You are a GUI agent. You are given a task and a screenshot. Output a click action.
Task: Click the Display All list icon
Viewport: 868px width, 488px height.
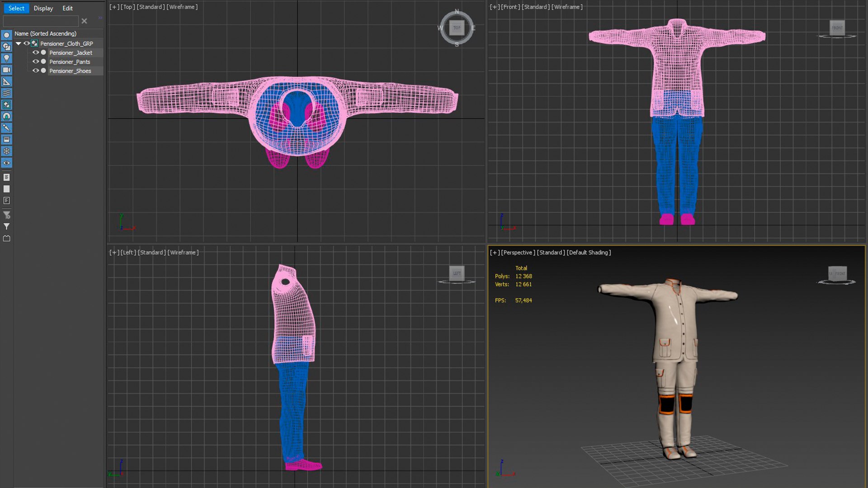[6, 177]
